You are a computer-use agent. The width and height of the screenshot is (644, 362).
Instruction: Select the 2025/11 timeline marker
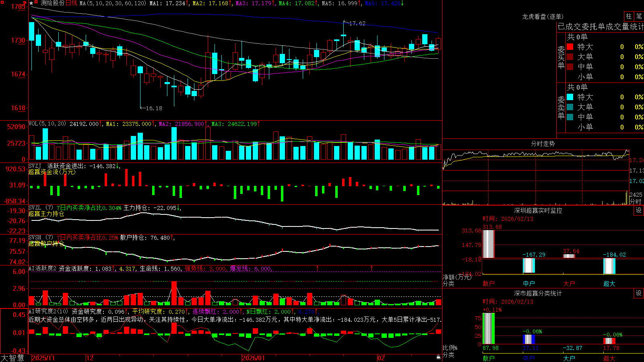tap(43, 358)
